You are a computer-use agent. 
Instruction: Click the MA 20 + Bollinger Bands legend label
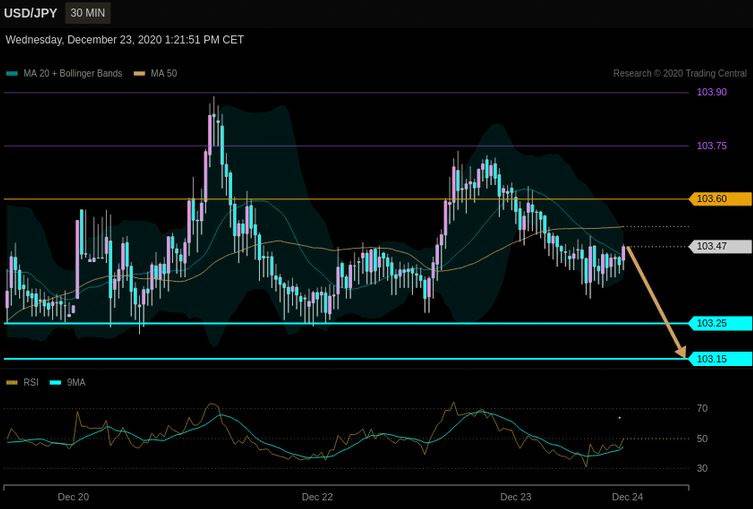click(x=73, y=73)
